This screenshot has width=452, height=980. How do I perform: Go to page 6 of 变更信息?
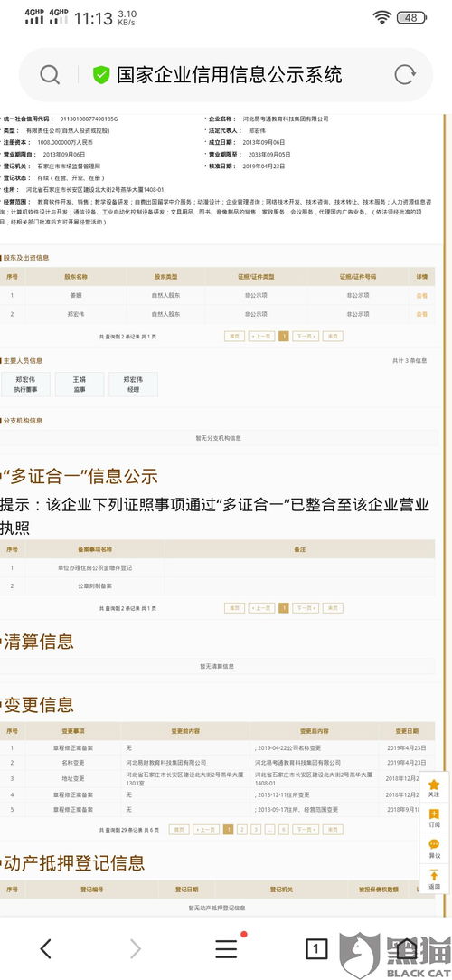(284, 830)
